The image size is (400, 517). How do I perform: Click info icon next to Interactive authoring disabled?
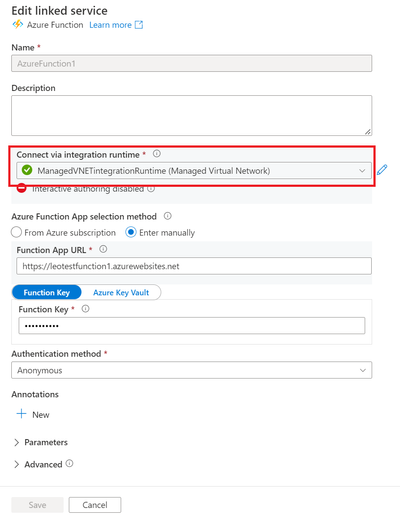tap(151, 189)
